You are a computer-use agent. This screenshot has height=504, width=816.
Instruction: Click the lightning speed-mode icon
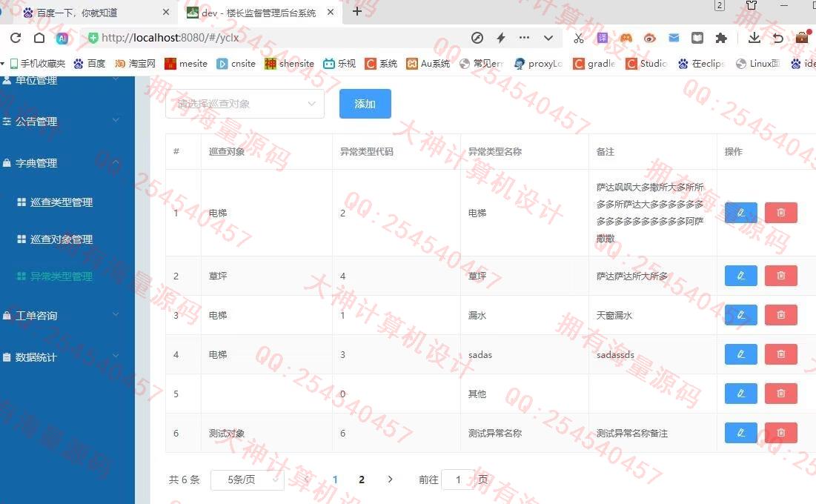click(x=500, y=38)
